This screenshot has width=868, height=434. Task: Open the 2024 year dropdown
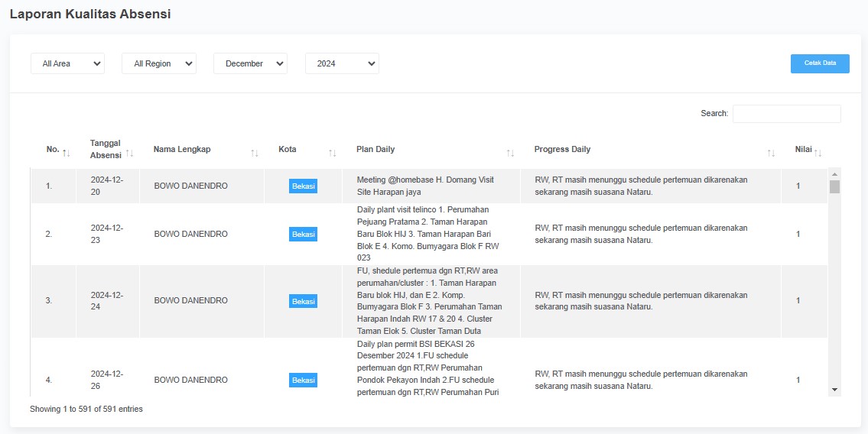(342, 64)
